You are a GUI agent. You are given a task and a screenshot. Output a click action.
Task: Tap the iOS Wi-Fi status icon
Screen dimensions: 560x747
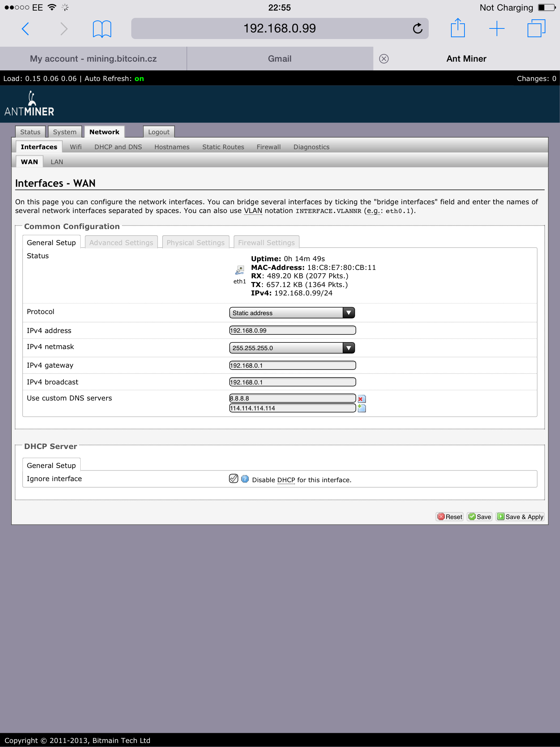coord(52,7)
